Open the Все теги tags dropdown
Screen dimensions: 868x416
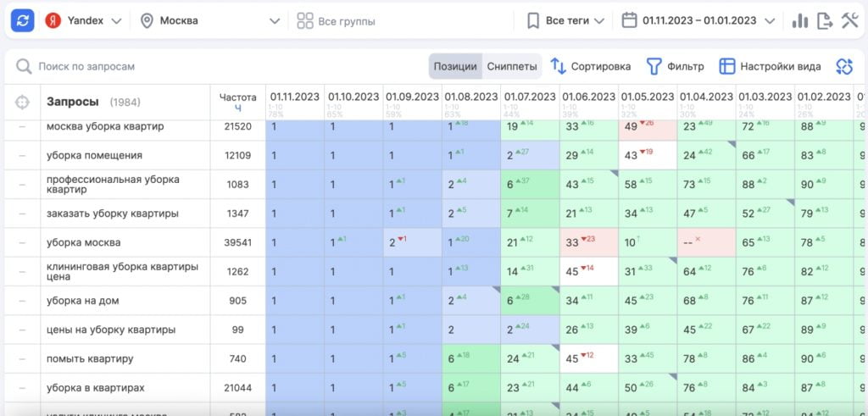(x=565, y=20)
